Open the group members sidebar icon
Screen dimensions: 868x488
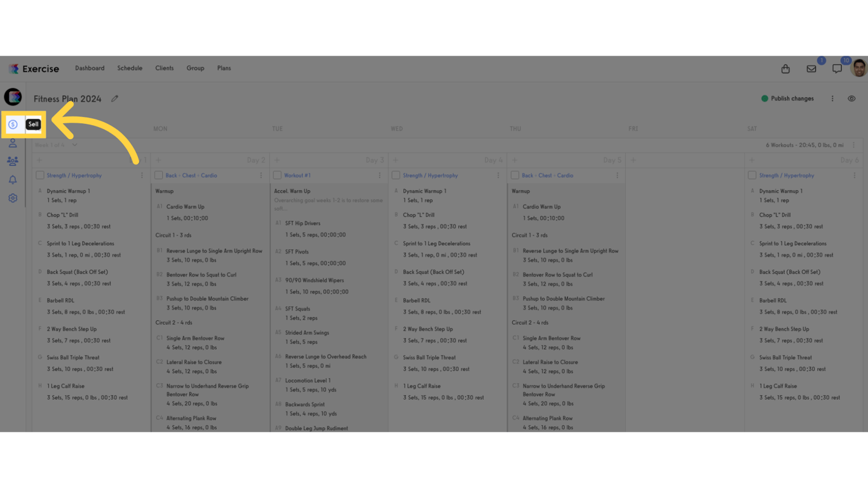[13, 161]
